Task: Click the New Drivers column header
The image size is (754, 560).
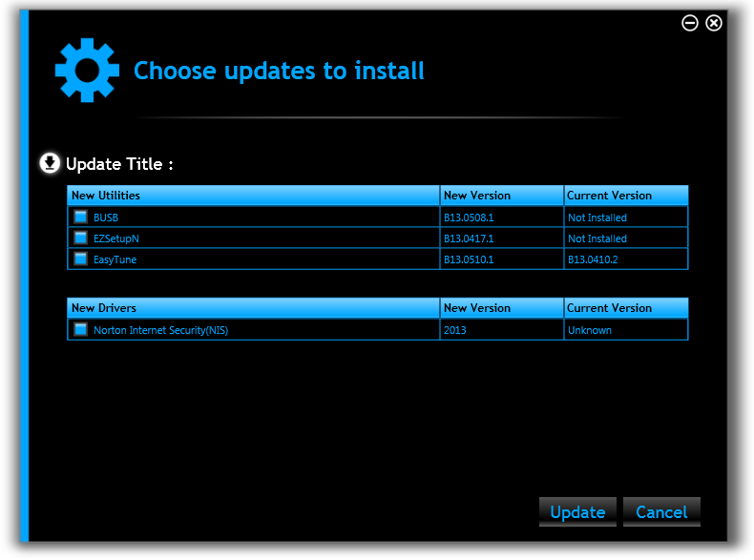Action: click(x=254, y=308)
